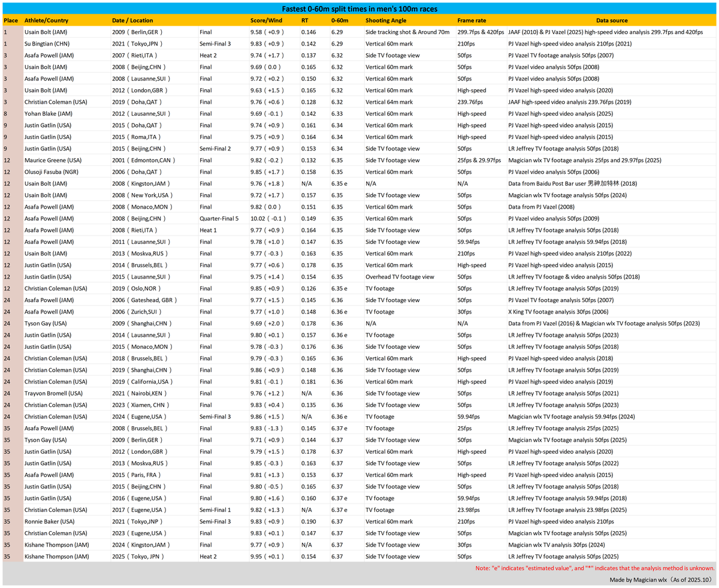Select the date cell "2008 (Monaco,MON)"
The width and height of the screenshot is (719, 588).
141,207
